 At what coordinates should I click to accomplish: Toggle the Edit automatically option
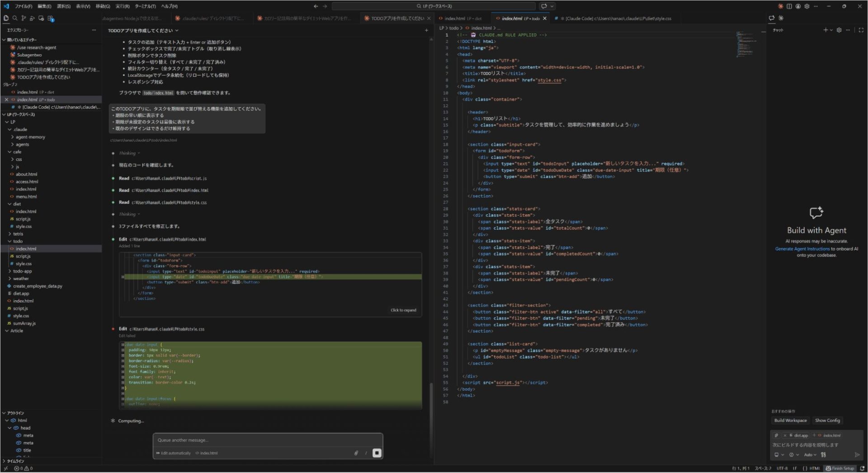(174, 453)
